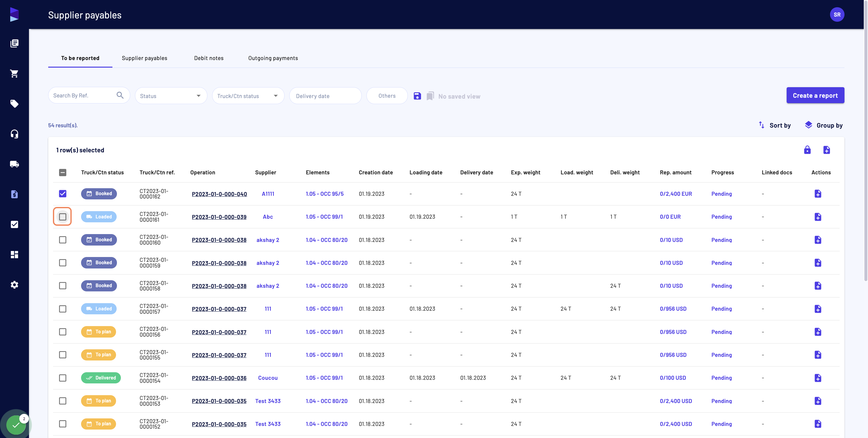This screenshot has width=868, height=438.
Task: Open the Truck/Ctn status dropdown
Action: pos(248,96)
